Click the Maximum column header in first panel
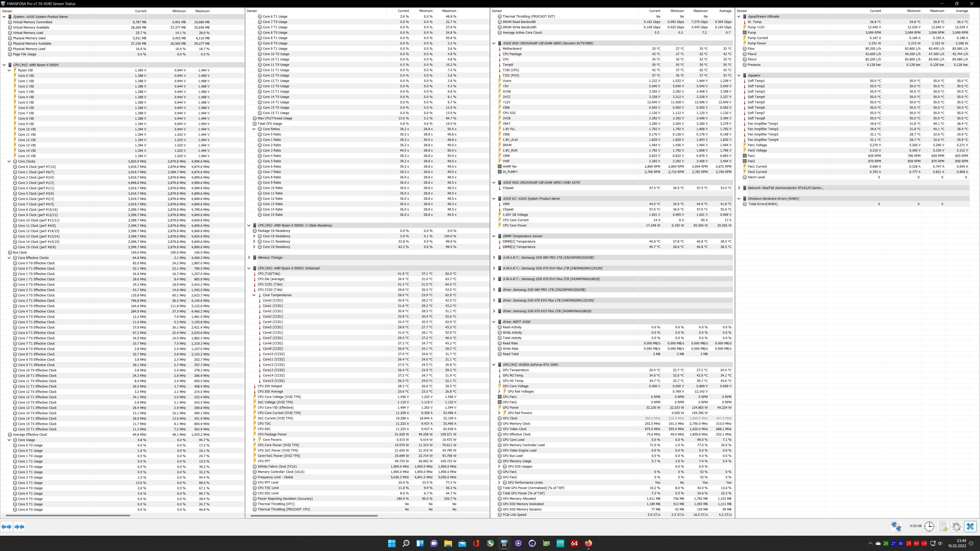 (202, 11)
